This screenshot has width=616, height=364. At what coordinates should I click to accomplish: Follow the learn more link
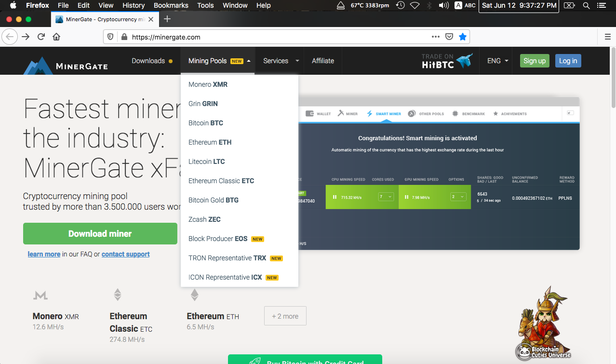pos(44,254)
